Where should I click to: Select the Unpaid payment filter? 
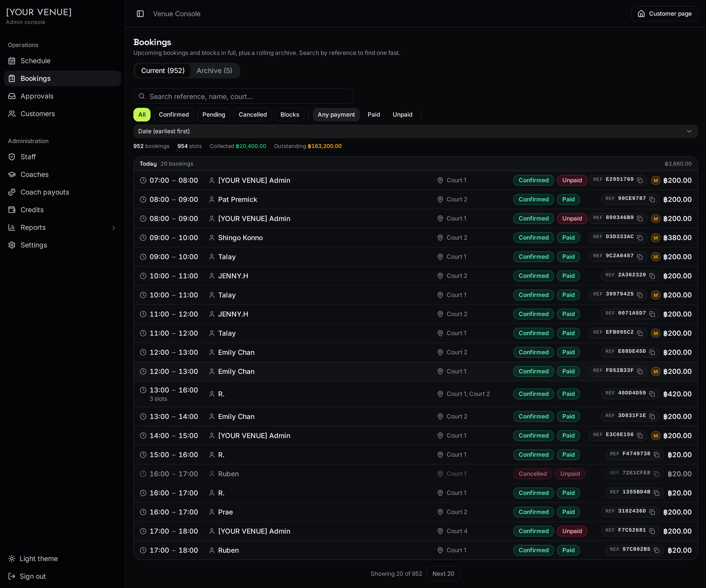coord(403,115)
